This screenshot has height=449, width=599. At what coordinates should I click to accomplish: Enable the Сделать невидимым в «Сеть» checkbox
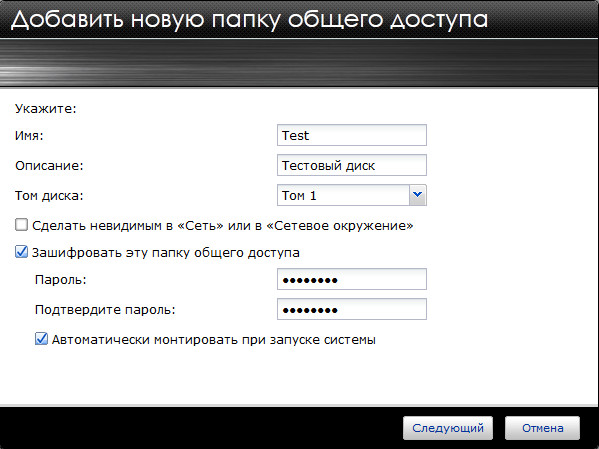pyautogui.click(x=21, y=225)
